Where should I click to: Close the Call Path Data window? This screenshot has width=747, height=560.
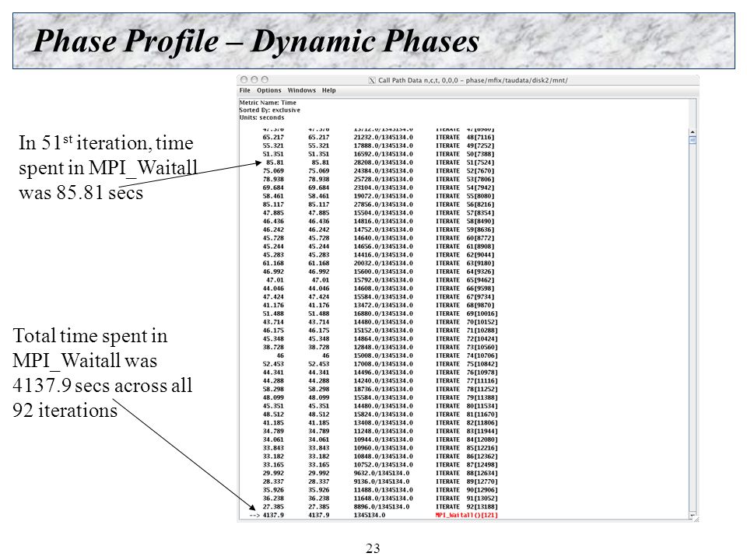coord(244,80)
